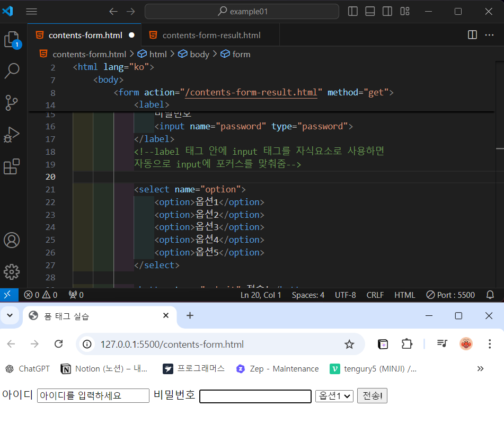Go forward in Chrome
504x424 pixels.
(x=35, y=344)
